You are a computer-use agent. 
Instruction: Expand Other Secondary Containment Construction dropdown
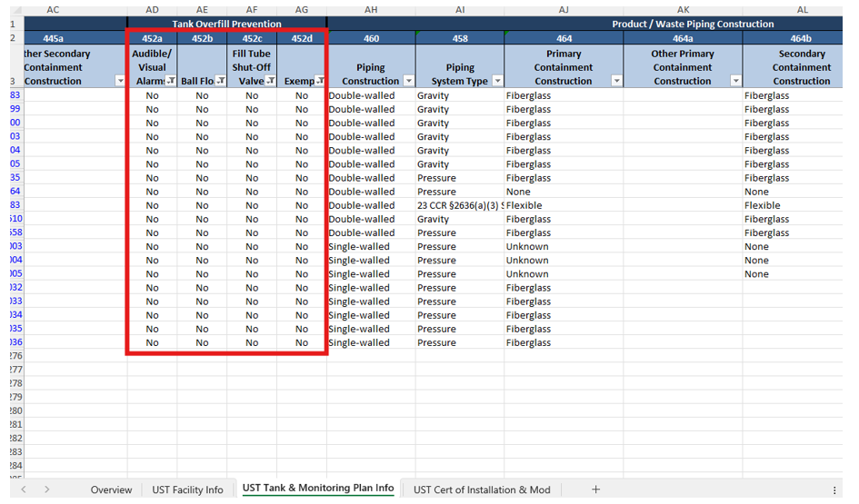click(x=120, y=81)
